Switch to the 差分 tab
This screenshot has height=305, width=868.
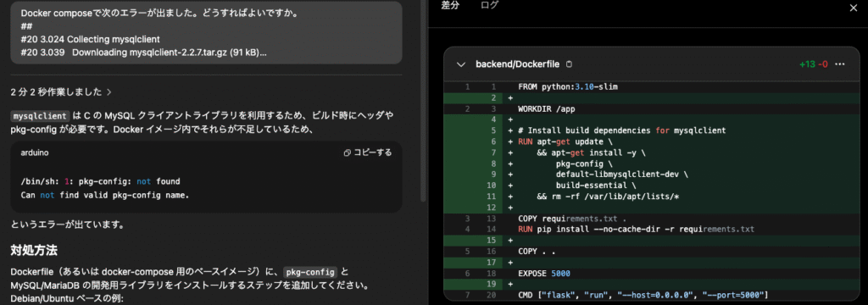(450, 6)
